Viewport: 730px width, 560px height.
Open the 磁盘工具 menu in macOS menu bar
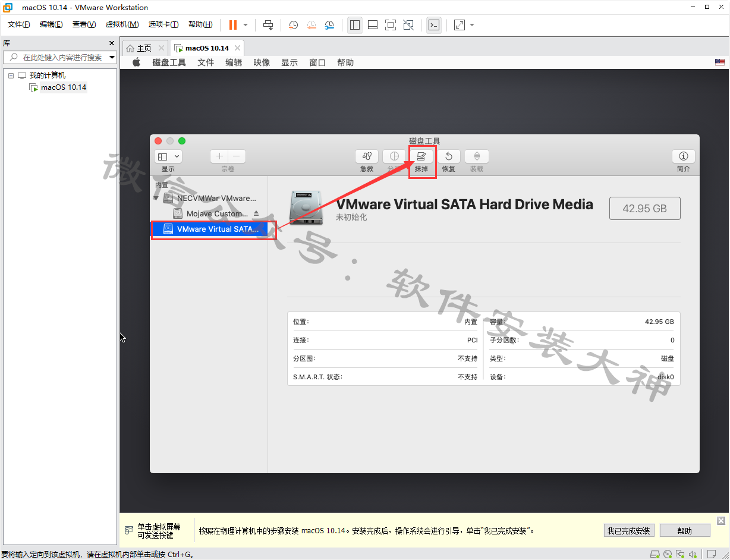pyautogui.click(x=169, y=62)
